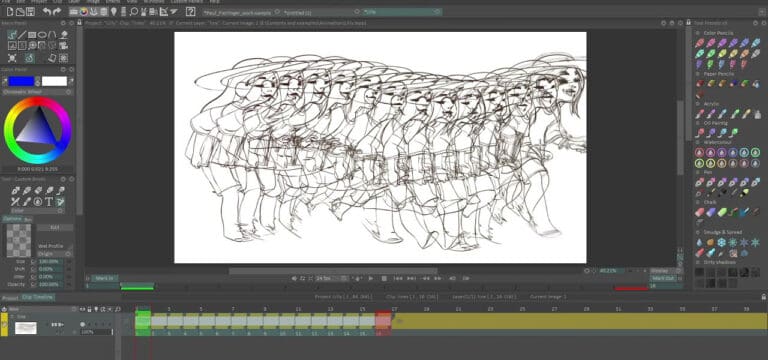The image size is (768, 360).
Task: Open Main Panel settings gear icon
Action: click(63, 23)
